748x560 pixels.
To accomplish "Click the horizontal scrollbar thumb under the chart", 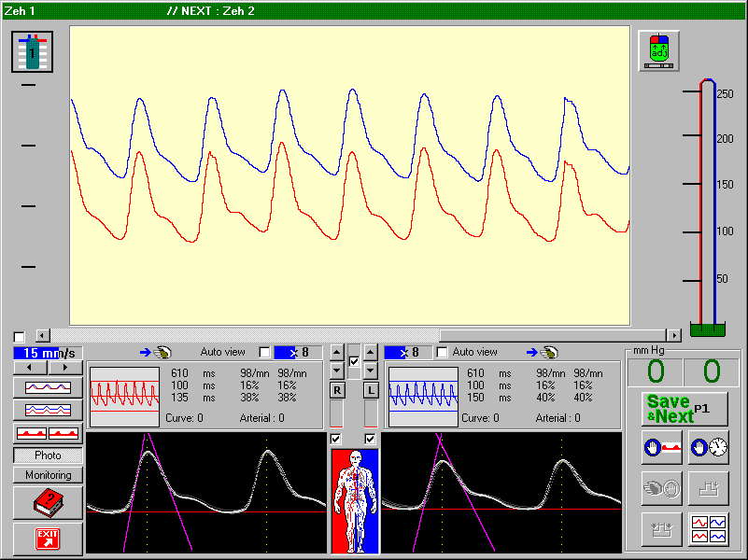I will (554, 335).
